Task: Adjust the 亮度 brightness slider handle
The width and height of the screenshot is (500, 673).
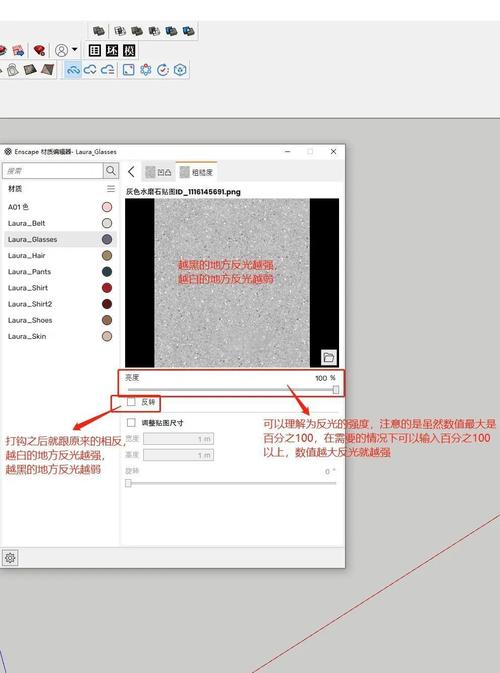Action: click(336, 389)
